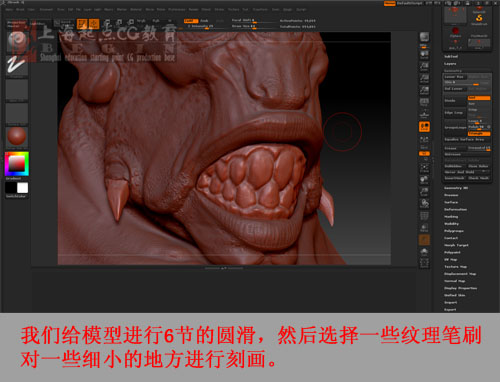The image size is (500, 382).
Task: Click the BPR render icon
Action: point(424,38)
